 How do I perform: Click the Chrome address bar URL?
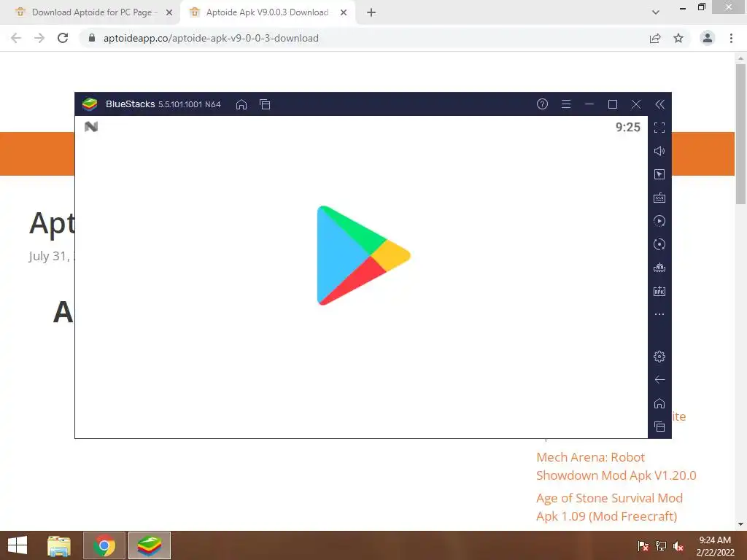(211, 38)
